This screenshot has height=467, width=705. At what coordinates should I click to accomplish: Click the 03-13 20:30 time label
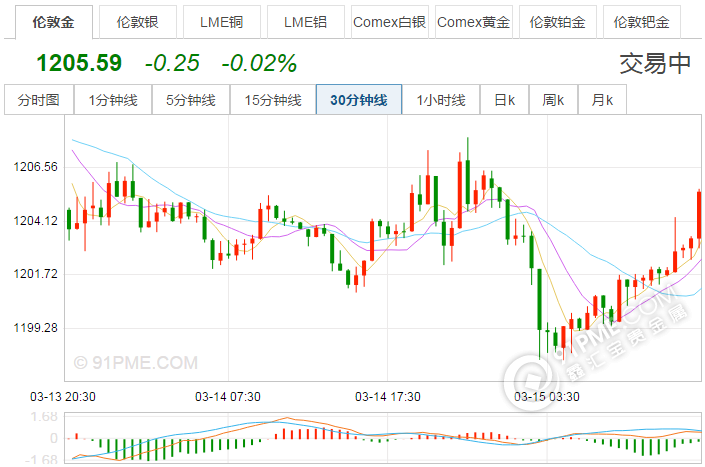(63, 397)
